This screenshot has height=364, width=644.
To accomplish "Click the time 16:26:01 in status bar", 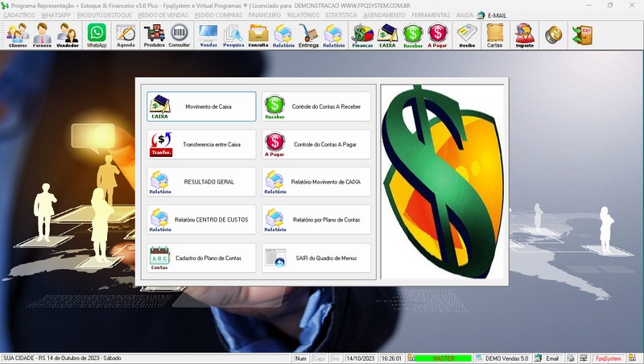I will [x=391, y=358].
